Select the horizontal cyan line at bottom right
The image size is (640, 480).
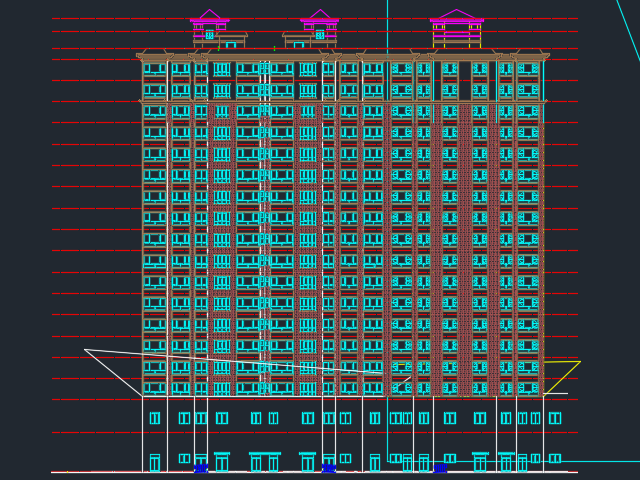click(x=600, y=461)
